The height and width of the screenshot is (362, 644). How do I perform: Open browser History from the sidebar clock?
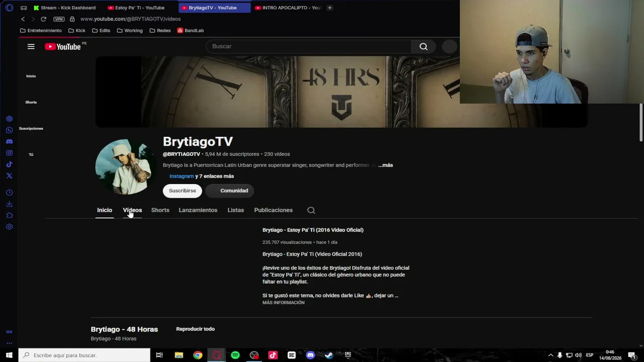point(9,193)
